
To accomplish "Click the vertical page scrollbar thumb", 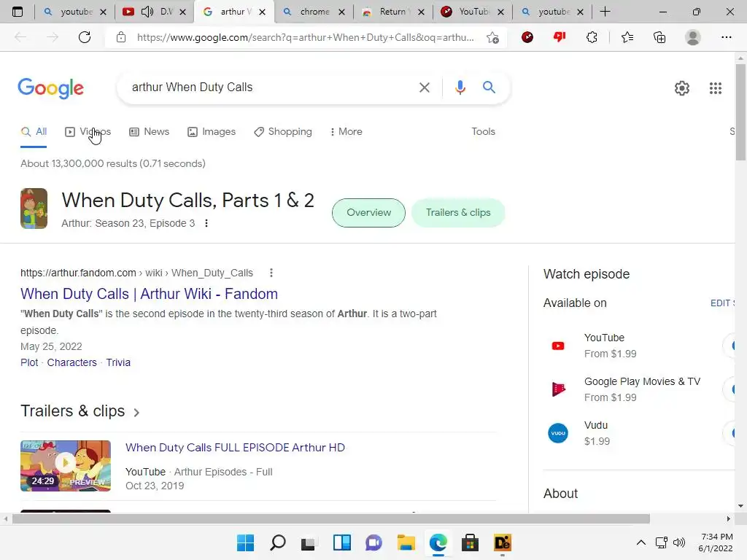I will click(740, 112).
